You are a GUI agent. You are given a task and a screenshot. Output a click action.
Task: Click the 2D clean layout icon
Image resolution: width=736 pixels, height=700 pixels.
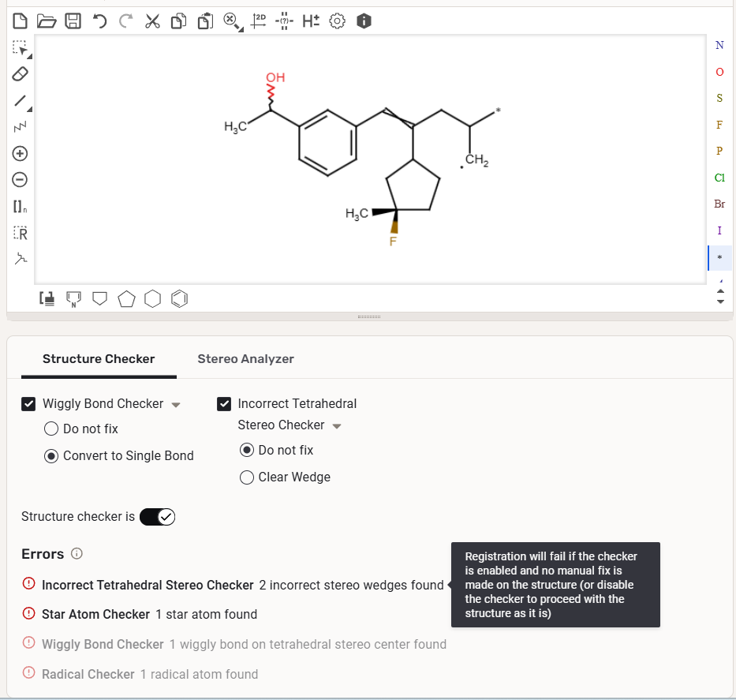[258, 21]
